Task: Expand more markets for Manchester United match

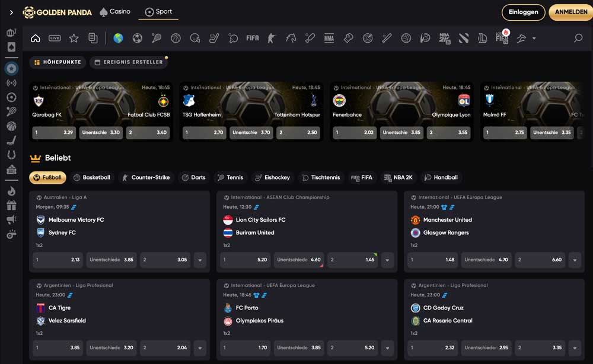Action: (575, 260)
